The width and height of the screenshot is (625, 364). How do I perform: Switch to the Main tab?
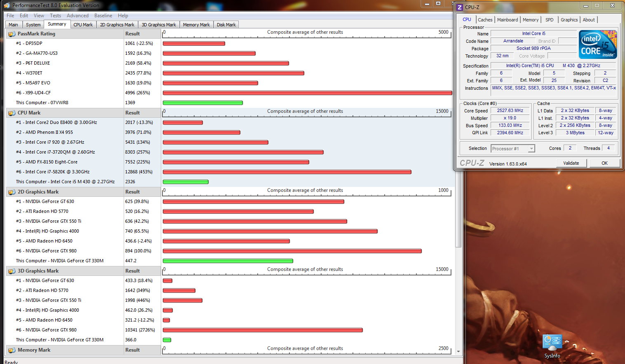point(14,25)
